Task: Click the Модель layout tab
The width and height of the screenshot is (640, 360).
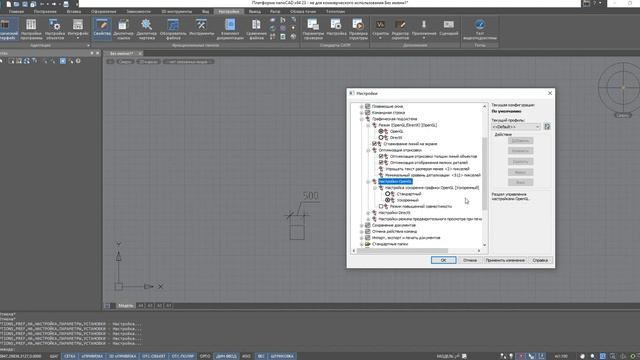Action: tap(125, 306)
